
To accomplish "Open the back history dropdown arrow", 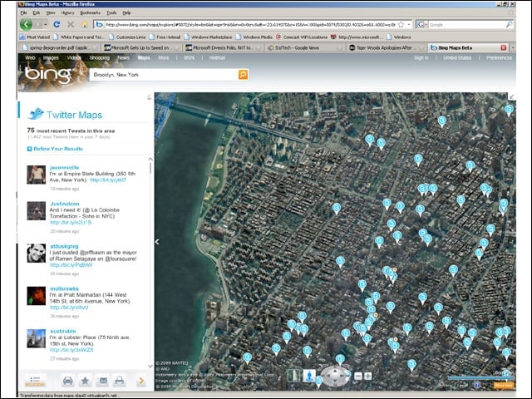I will click(45, 24).
